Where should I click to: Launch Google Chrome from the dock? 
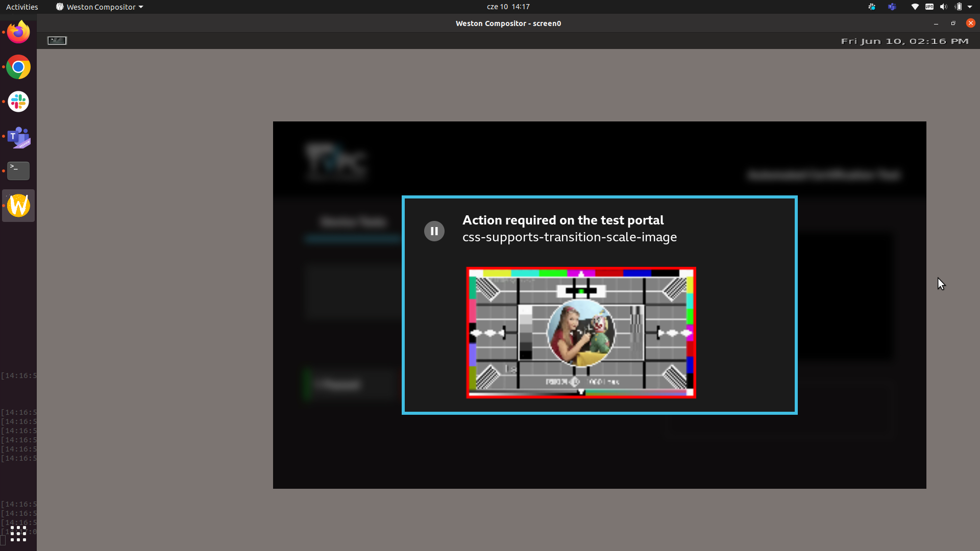[x=18, y=67]
